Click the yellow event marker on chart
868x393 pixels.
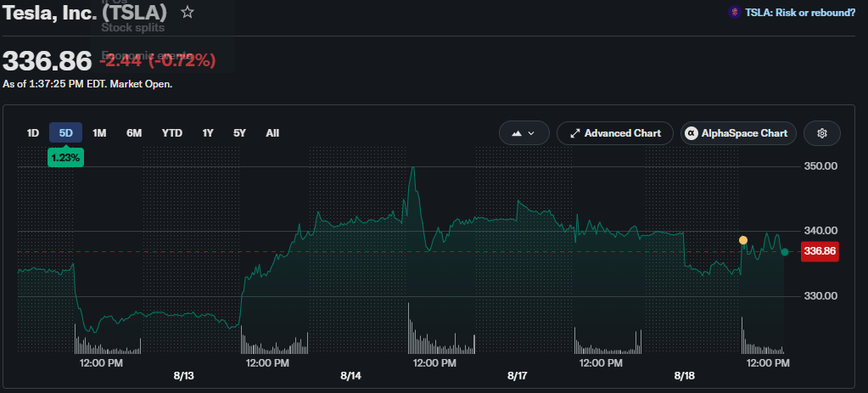(743, 240)
